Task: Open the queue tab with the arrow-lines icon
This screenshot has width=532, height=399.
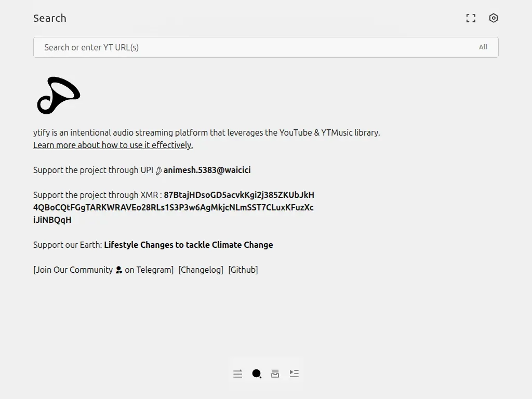Action: tap(238, 374)
